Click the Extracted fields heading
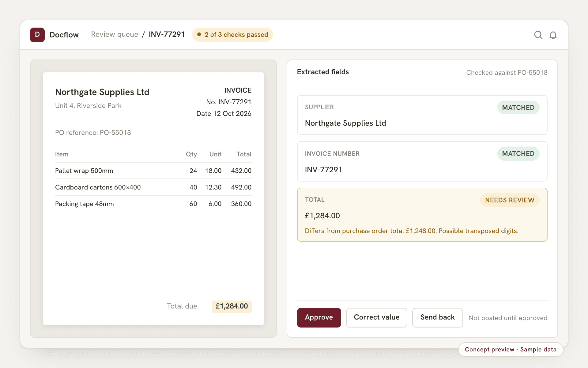Screen dimensions: 588x368 (x=323, y=72)
